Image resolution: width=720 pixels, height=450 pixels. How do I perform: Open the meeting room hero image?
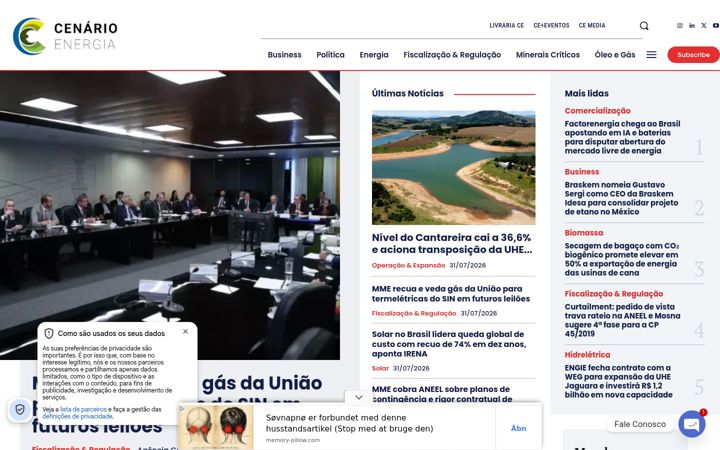click(x=170, y=215)
